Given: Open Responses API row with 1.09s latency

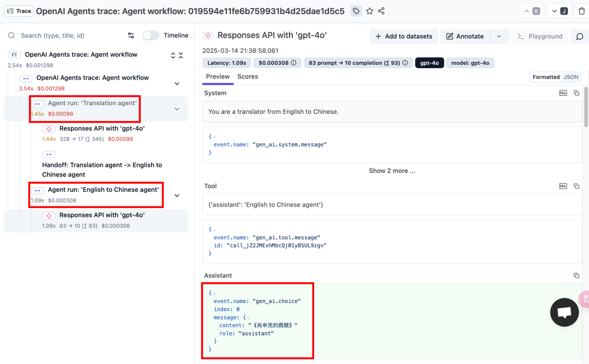Looking at the screenshot, I should pyautogui.click(x=96, y=220).
